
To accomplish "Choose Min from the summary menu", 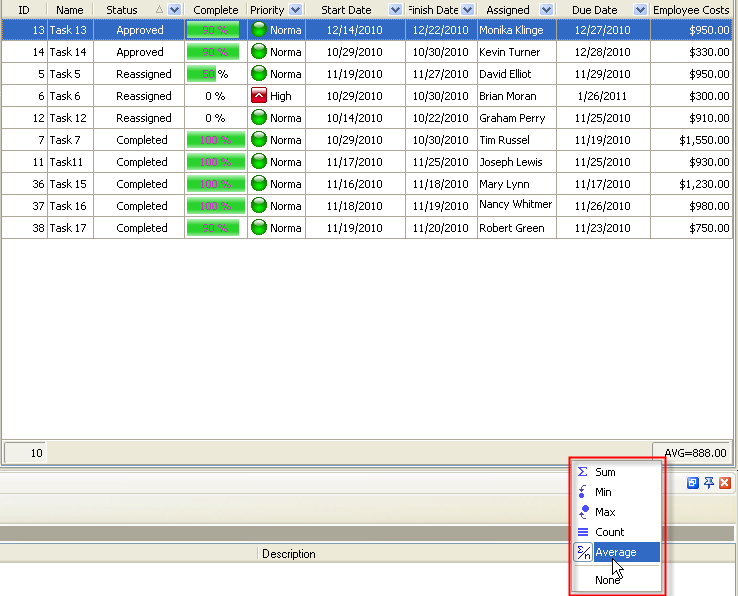I will point(604,492).
